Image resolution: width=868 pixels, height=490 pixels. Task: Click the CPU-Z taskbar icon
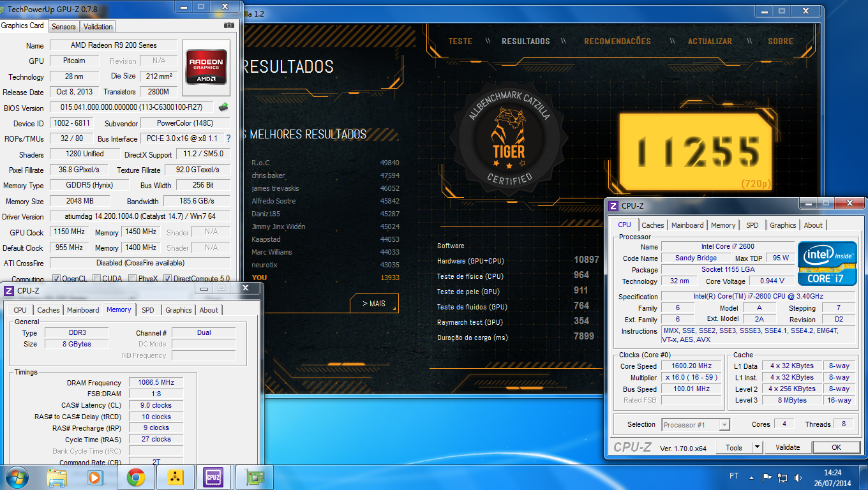coord(213,477)
